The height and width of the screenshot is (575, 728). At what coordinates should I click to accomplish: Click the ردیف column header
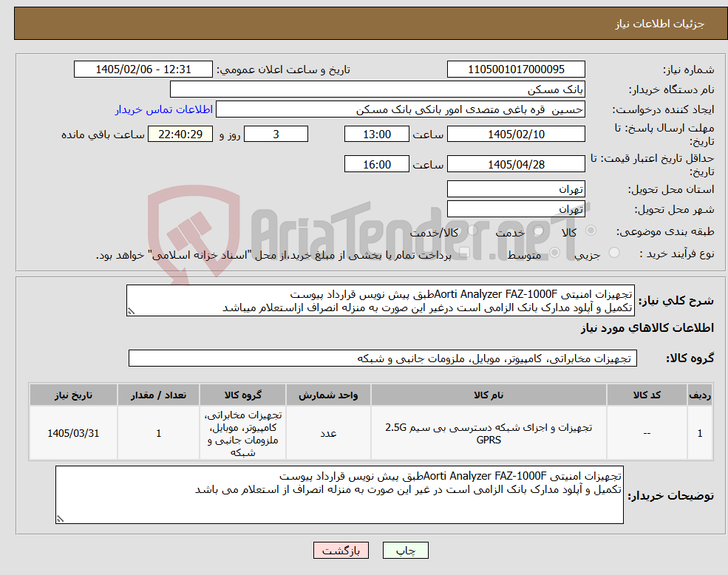pyautogui.click(x=700, y=395)
